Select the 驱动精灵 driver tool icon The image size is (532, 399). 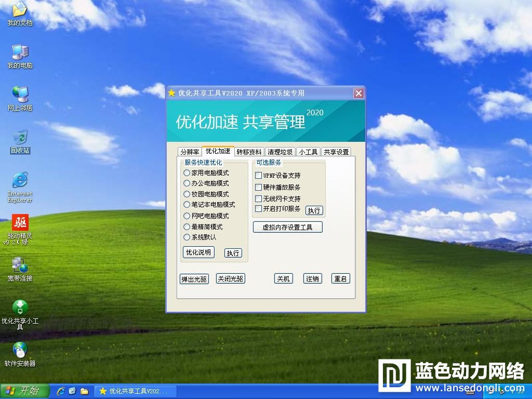click(x=20, y=223)
